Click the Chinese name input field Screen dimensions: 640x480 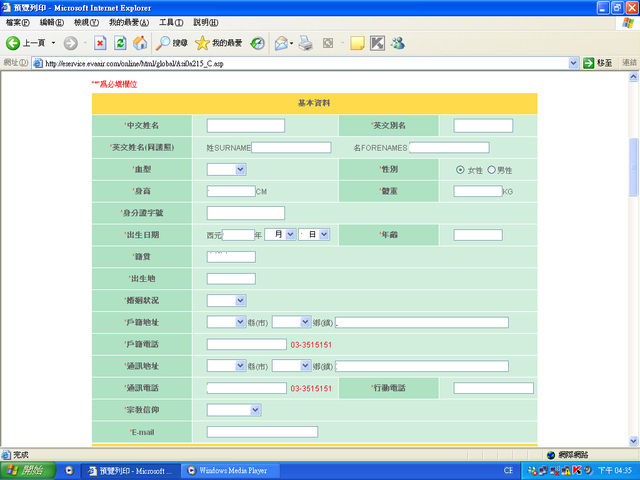point(246,125)
